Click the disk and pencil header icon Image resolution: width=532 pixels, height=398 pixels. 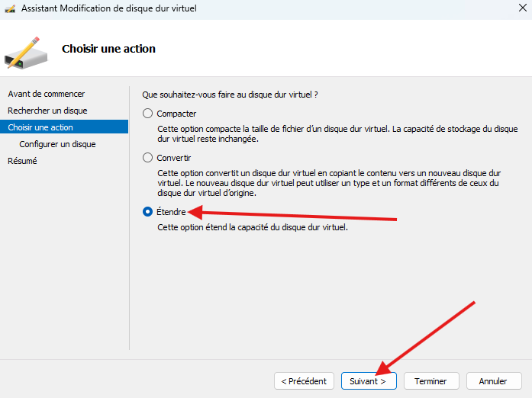tap(27, 50)
